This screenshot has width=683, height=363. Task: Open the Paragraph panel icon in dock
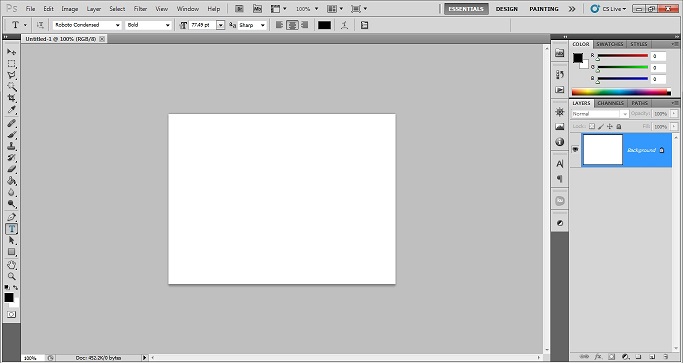(x=560, y=179)
